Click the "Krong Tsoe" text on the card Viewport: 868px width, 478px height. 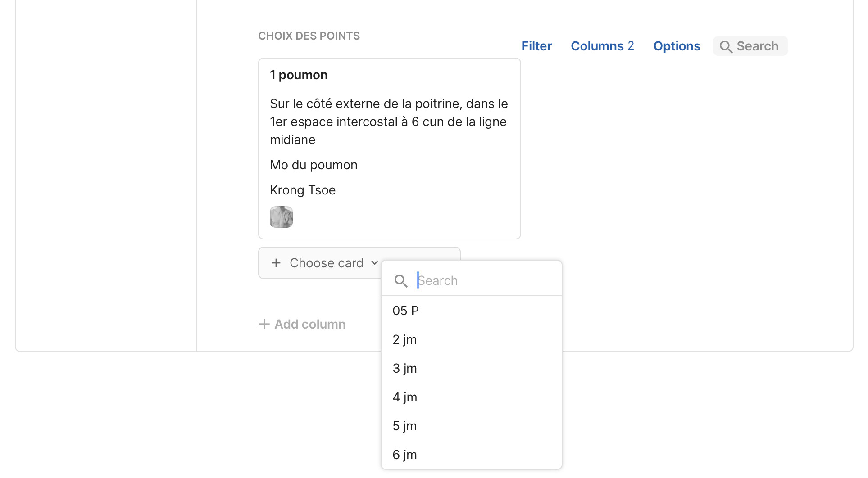point(303,190)
